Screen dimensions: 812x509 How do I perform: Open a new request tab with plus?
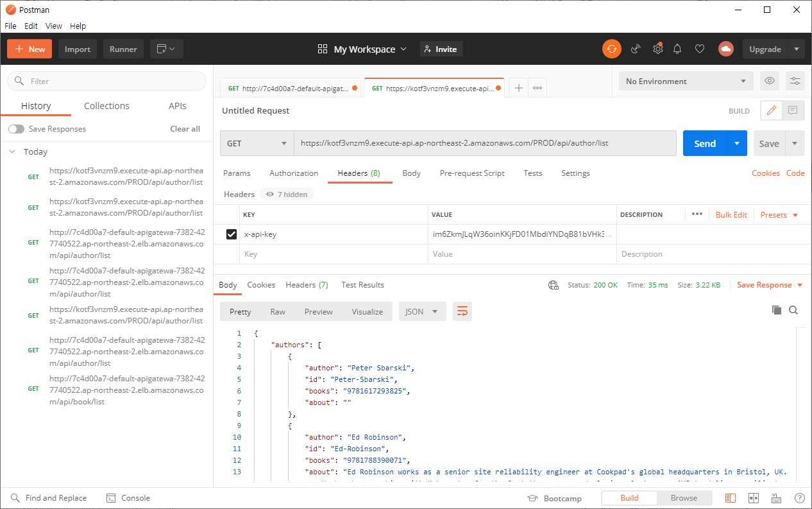point(518,88)
